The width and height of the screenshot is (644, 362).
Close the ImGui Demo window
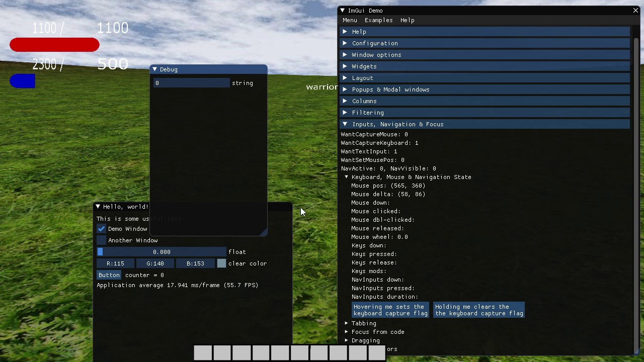coord(635,10)
